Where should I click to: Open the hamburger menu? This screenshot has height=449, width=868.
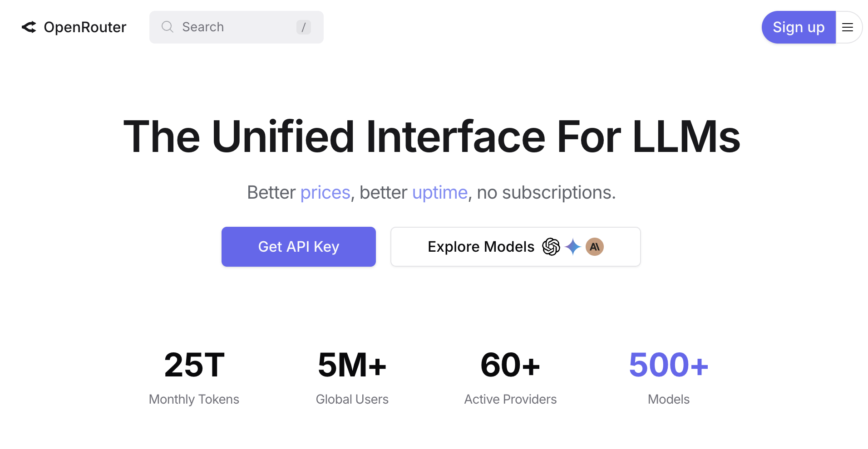[x=847, y=27]
